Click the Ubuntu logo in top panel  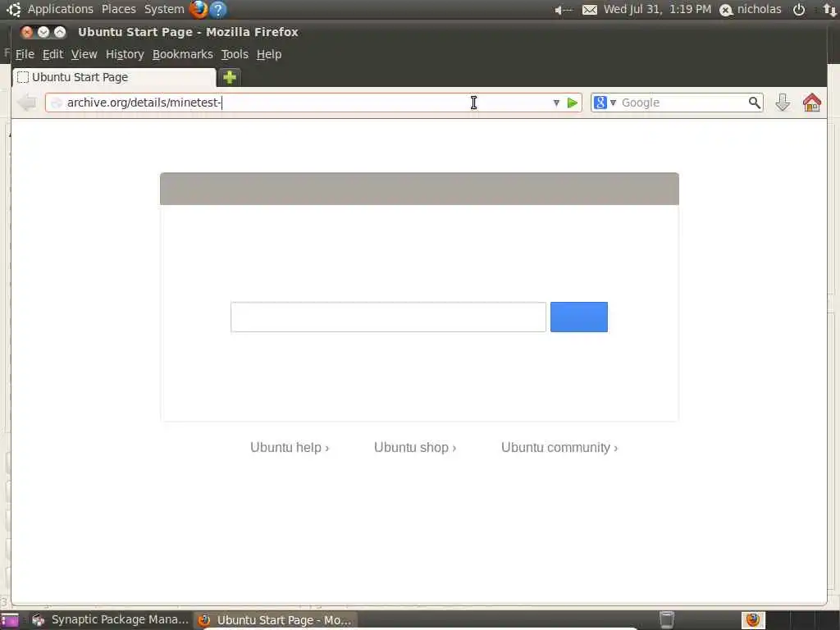click(13, 9)
